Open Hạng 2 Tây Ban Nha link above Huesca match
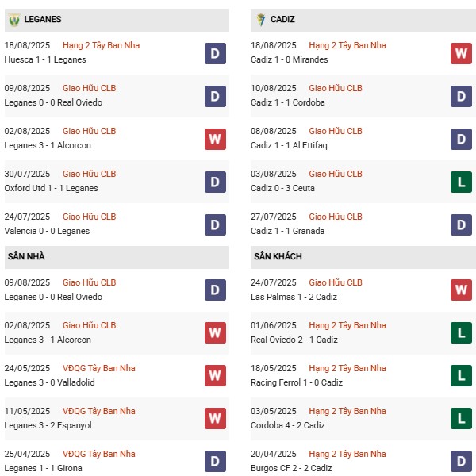This screenshot has height=476, width=476. 101,45
